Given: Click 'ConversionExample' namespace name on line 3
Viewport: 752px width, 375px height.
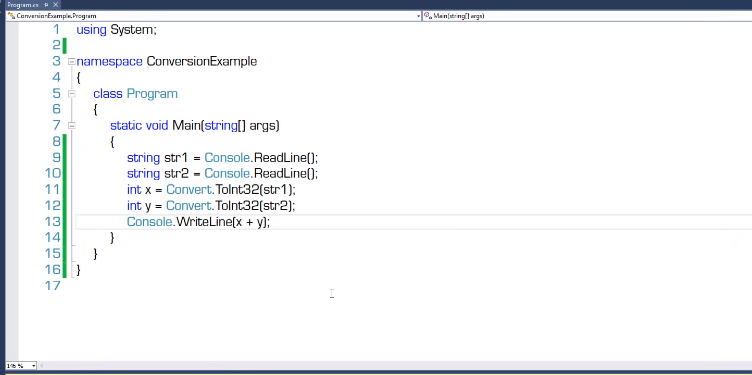Looking at the screenshot, I should (x=201, y=61).
